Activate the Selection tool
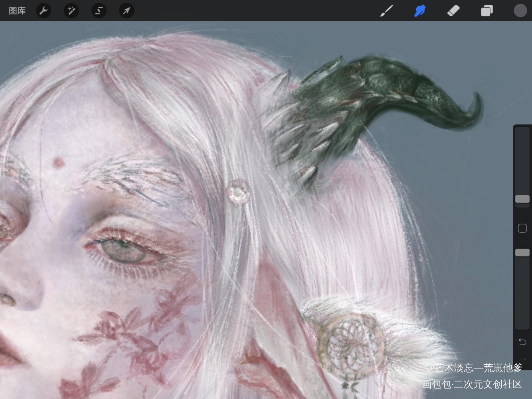This screenshot has height=399, width=532. [x=99, y=11]
